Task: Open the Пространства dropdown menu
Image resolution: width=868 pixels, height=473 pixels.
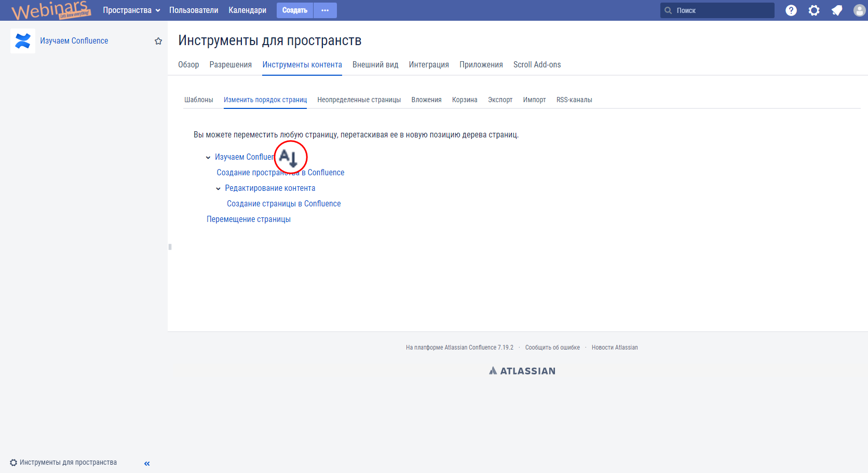Action: [131, 10]
